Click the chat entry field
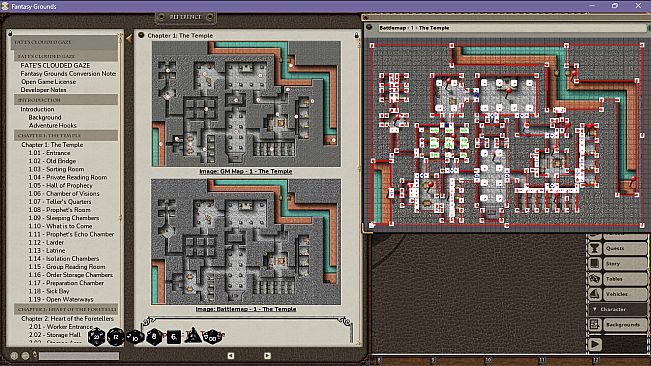651x366 pixels. (x=79, y=356)
